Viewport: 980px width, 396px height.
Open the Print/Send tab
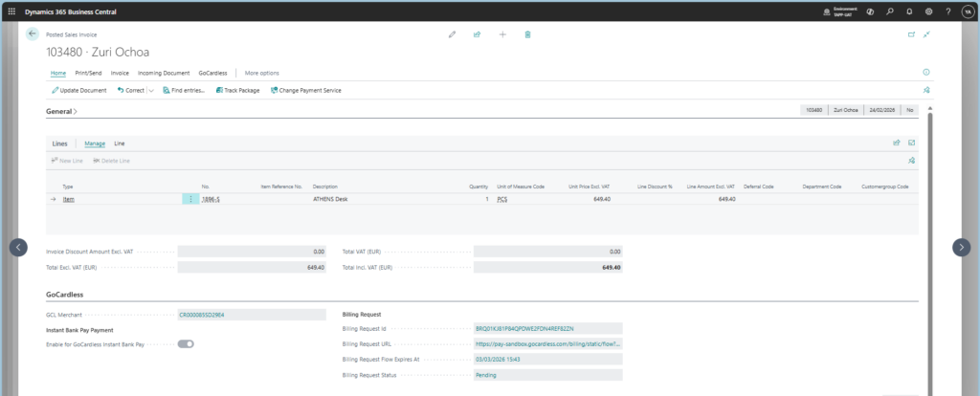click(x=88, y=73)
